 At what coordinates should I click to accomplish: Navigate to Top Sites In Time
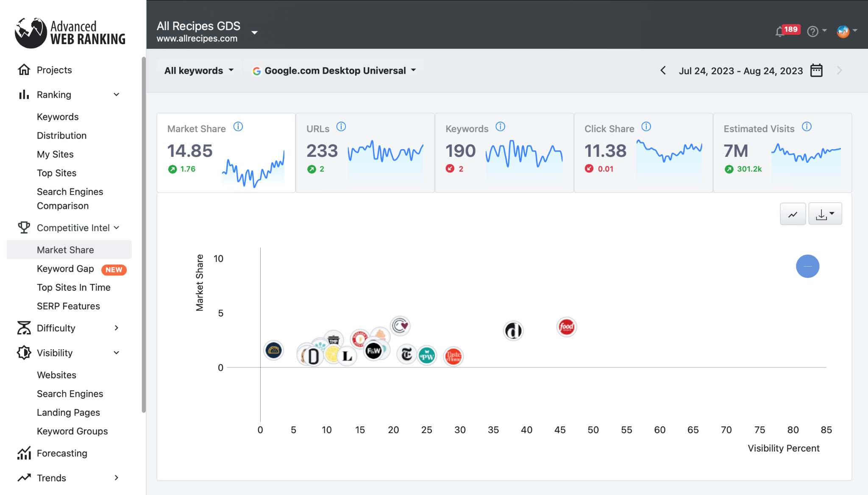tap(74, 287)
